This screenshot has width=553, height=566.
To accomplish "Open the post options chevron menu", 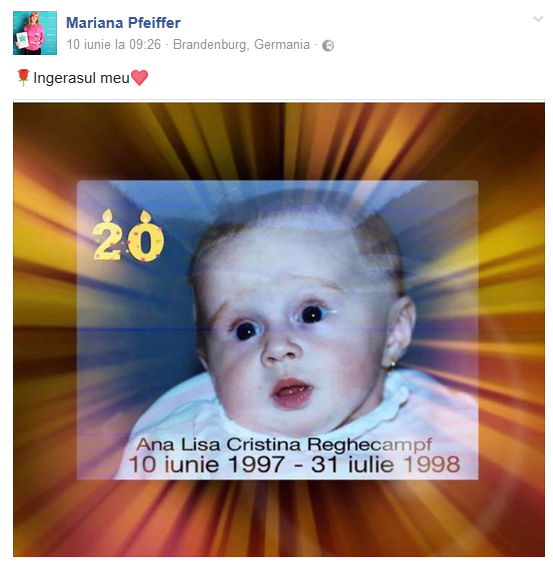I will click(538, 19).
